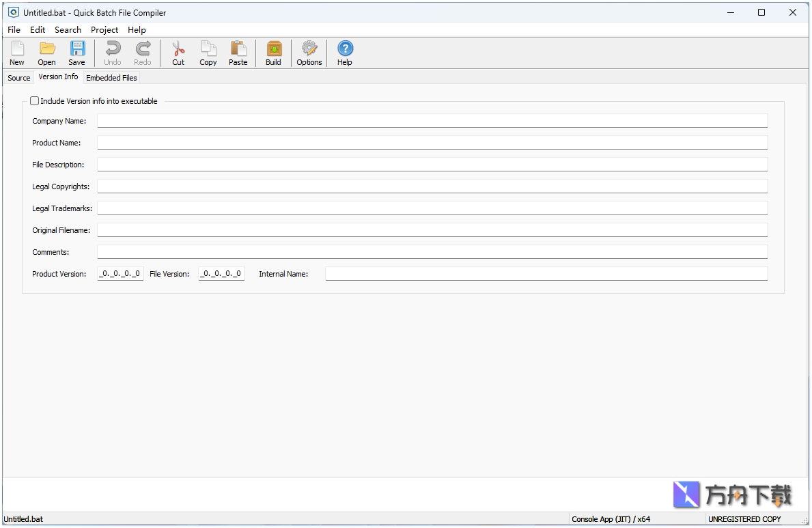Compile the script using the Build icon

pos(273,52)
